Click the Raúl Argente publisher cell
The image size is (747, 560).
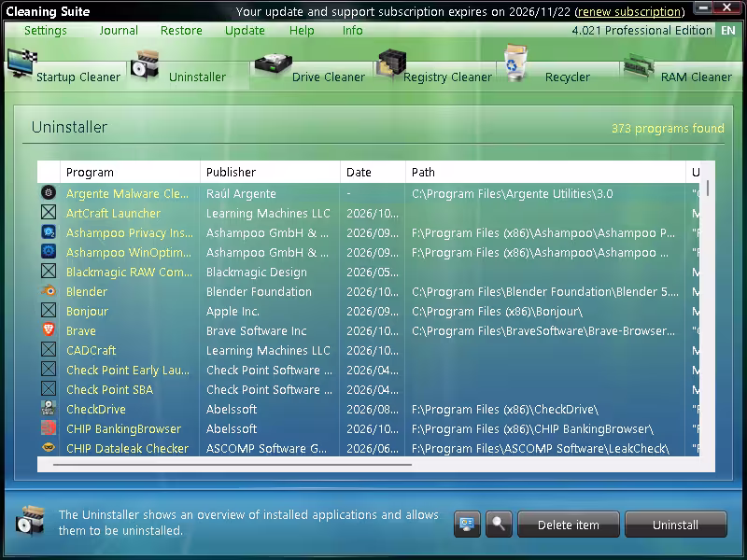pos(241,194)
